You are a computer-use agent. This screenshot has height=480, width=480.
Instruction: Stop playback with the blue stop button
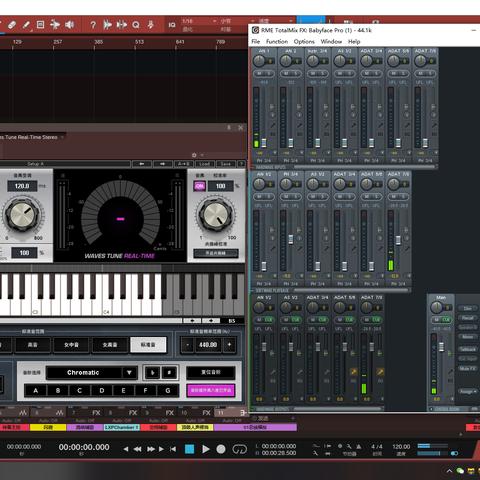tap(189, 449)
